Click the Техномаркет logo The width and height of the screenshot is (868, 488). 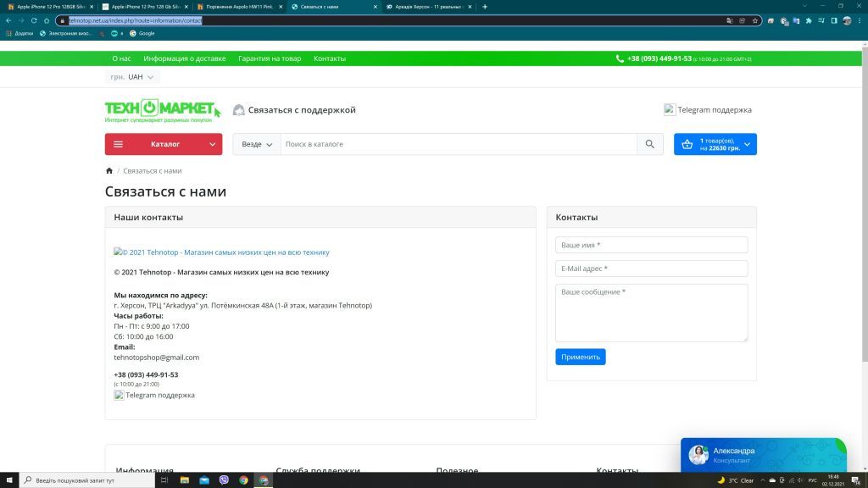point(161,110)
